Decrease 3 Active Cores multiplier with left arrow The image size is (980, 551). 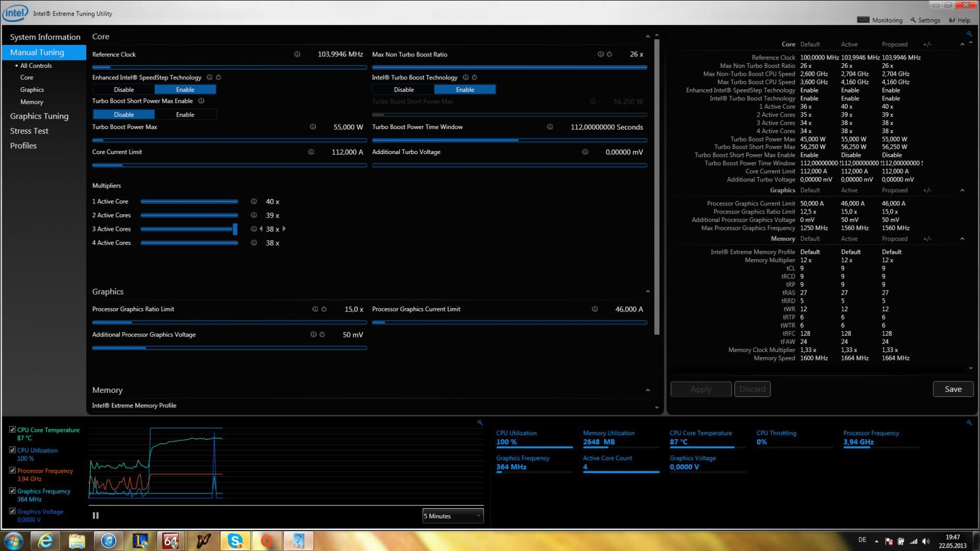click(x=261, y=229)
